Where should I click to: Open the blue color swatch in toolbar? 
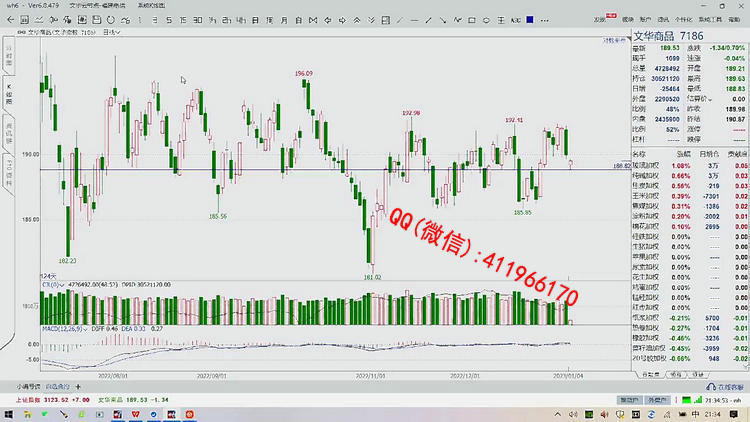coord(530,20)
